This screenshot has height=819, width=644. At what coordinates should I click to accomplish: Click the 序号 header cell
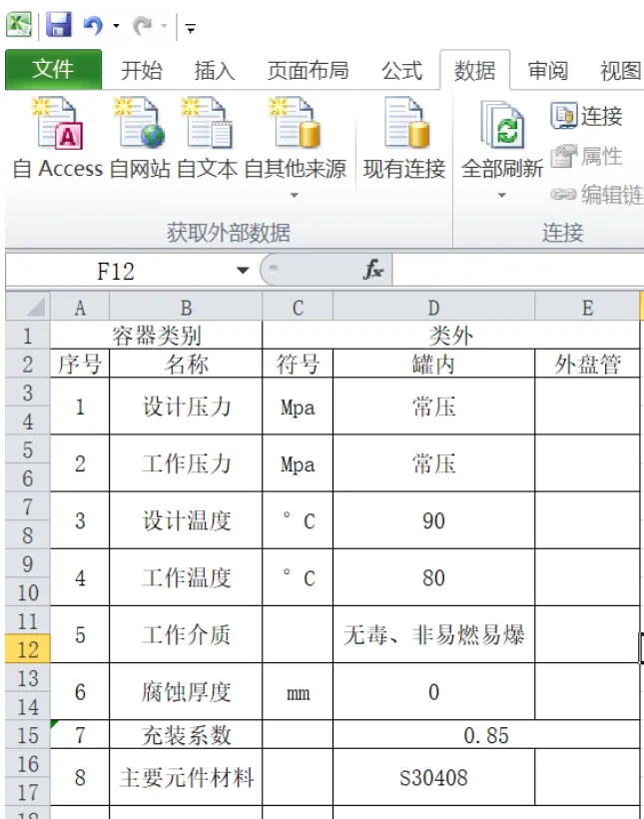(x=80, y=364)
